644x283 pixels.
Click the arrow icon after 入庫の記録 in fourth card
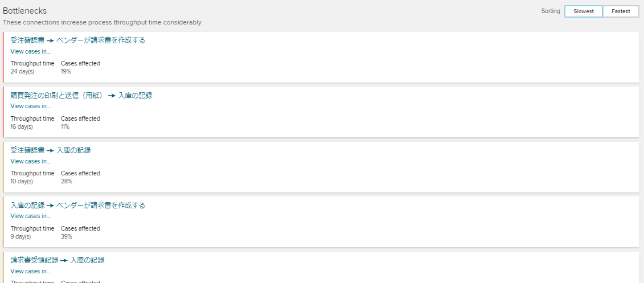point(51,206)
